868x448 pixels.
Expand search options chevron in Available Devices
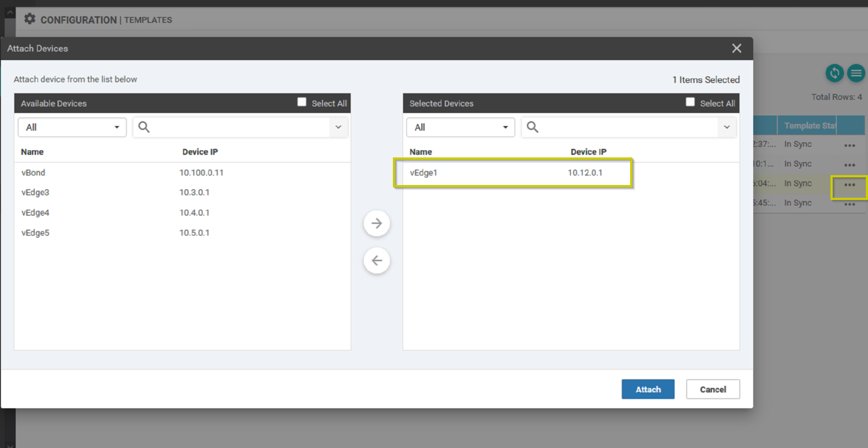coord(338,127)
